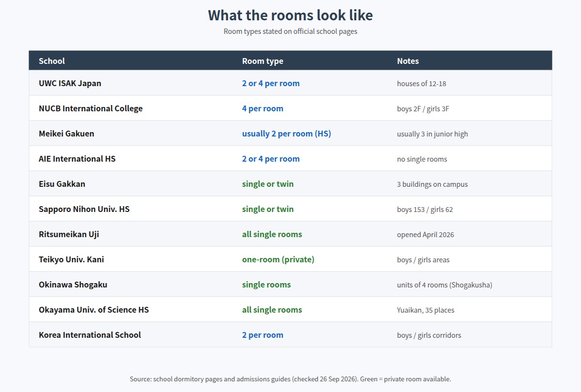
Task: Click the Notes column header
Action: 408,61
